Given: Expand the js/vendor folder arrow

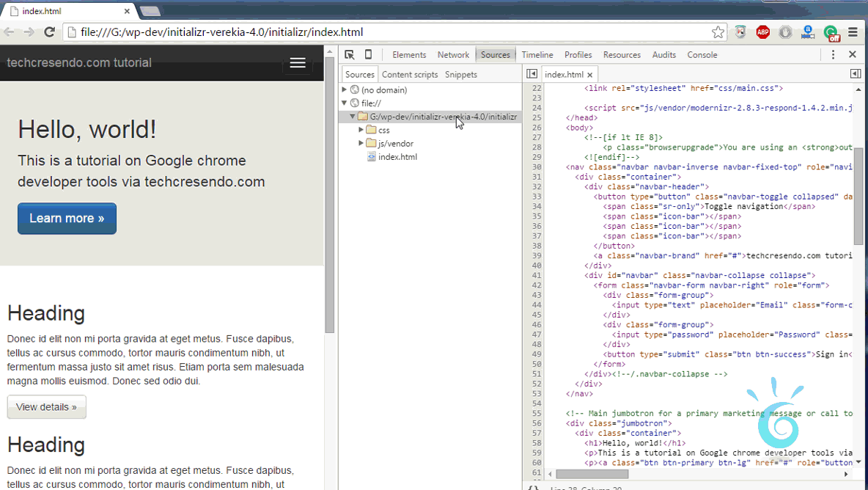Looking at the screenshot, I should coord(361,143).
